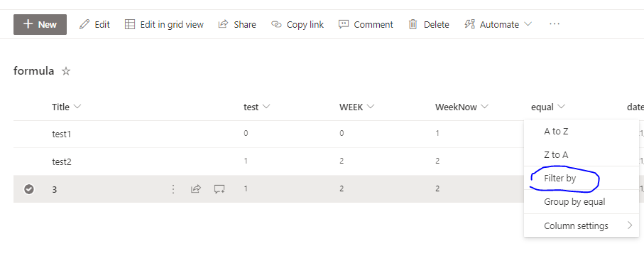The image size is (644, 271).
Task: Deselect the checked row 3 checkmark
Action: 28,189
